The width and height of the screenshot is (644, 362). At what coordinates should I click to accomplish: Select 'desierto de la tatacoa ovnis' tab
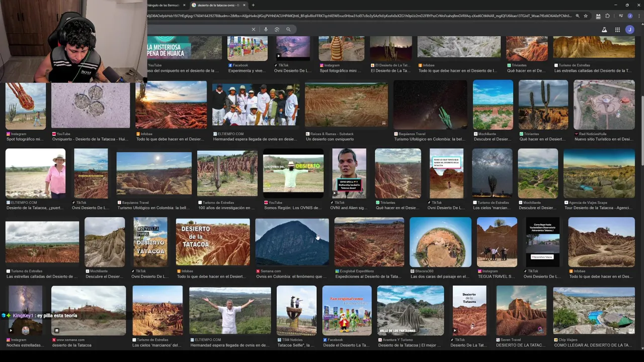coord(218,5)
